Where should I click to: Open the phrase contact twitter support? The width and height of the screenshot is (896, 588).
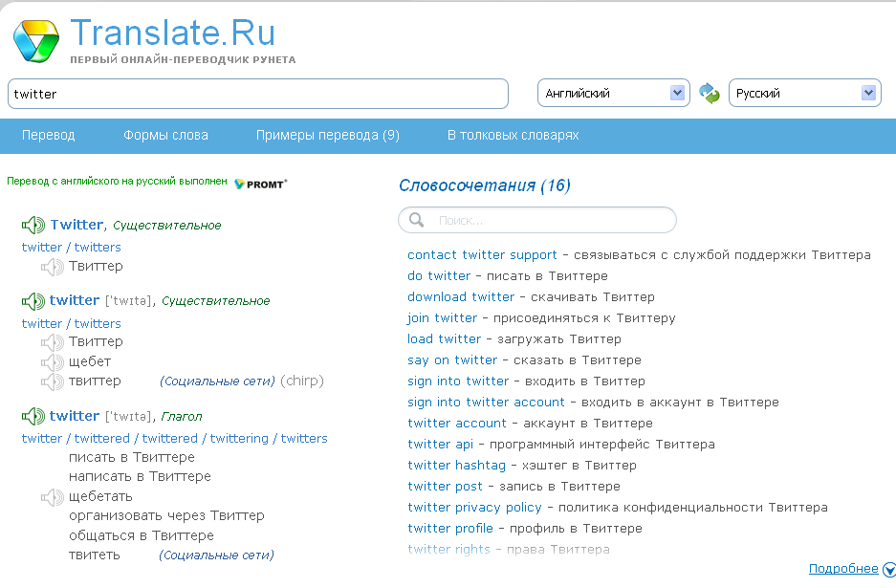pyautogui.click(x=482, y=255)
